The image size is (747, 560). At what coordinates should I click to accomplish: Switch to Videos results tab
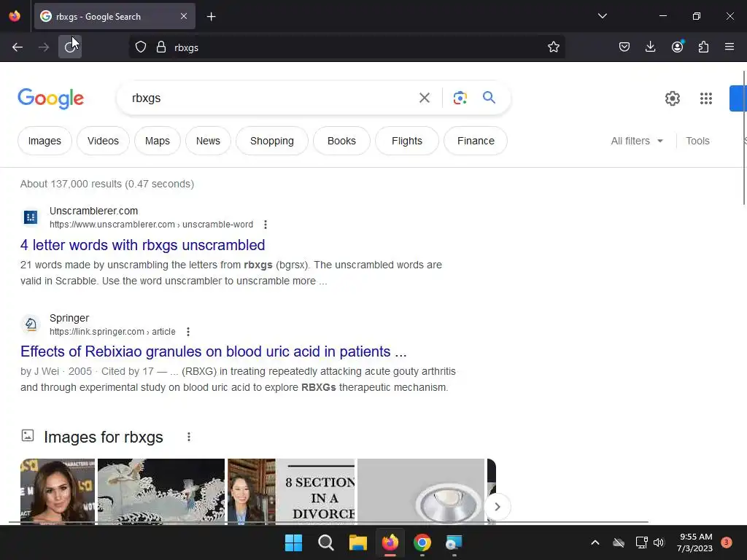[103, 141]
